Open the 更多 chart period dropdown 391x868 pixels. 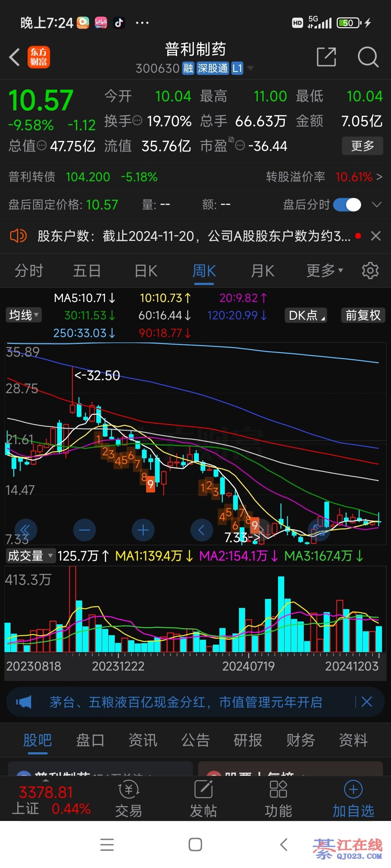coord(324,271)
